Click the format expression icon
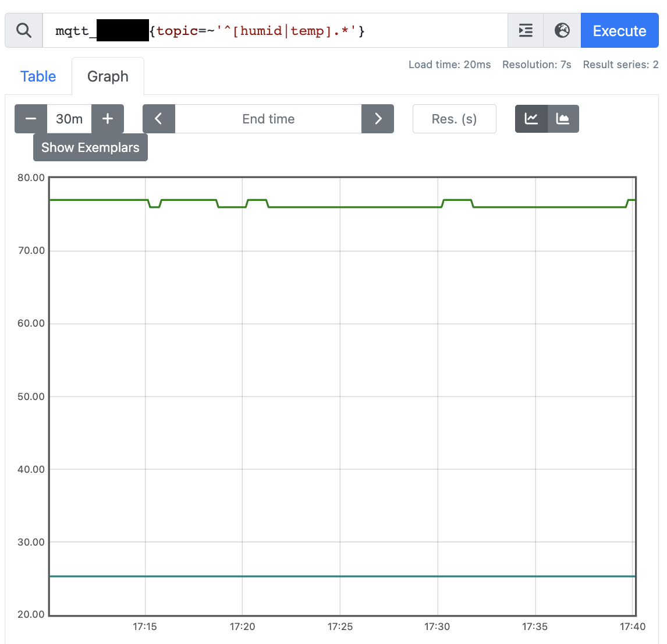 point(526,31)
